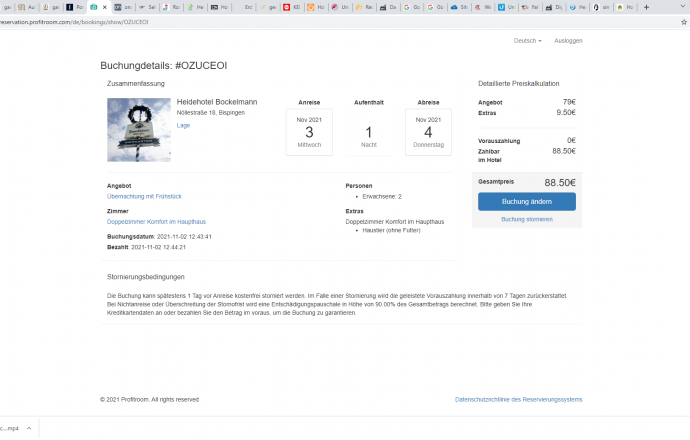The image size is (690, 440).
Task: Open the Datenschutzrichtlinie des Reservierungssystems link
Action: click(x=518, y=399)
